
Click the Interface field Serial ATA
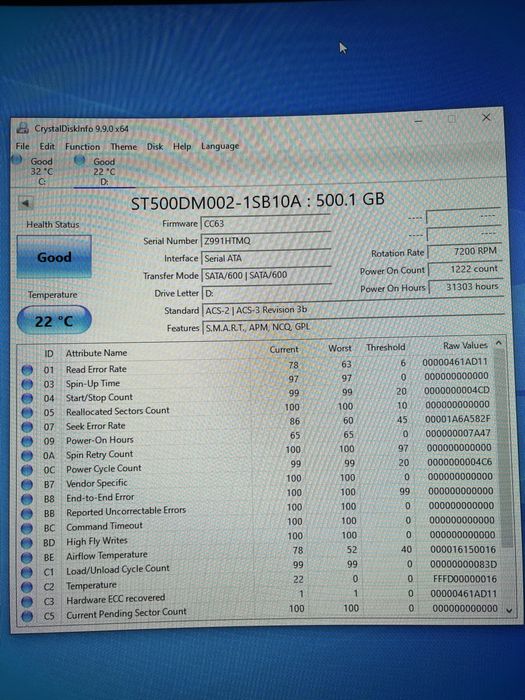click(267, 258)
